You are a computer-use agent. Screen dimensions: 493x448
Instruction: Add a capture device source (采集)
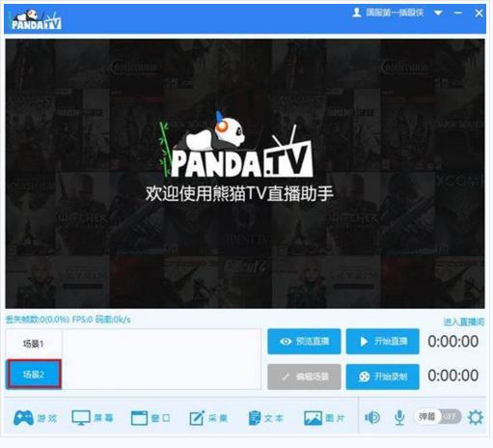coord(208,418)
